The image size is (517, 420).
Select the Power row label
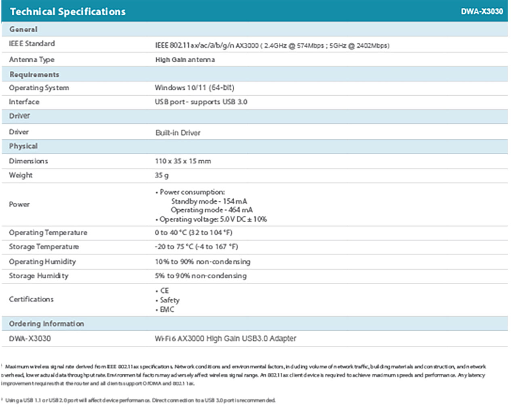(x=19, y=204)
